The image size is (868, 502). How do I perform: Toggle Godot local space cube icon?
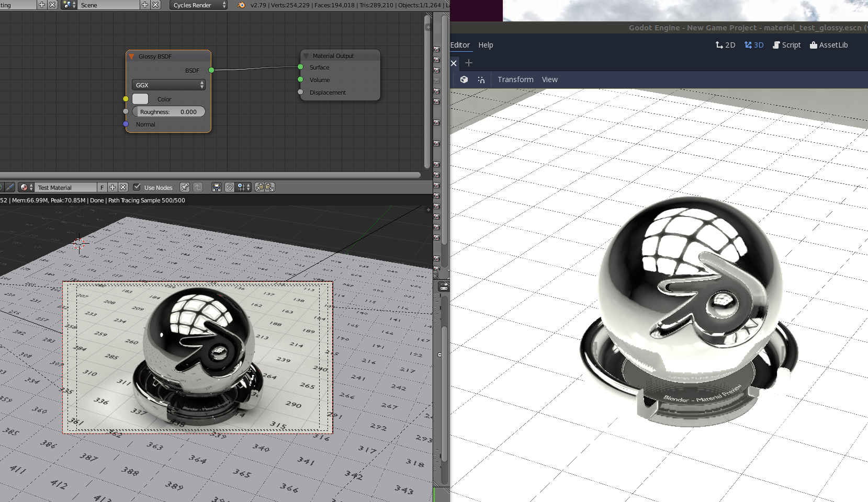tap(464, 79)
